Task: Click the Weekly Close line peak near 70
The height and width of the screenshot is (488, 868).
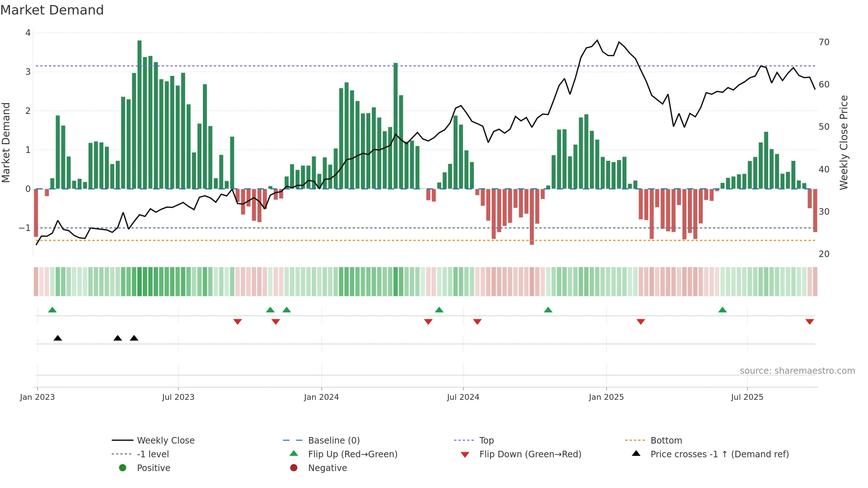Action: point(597,40)
